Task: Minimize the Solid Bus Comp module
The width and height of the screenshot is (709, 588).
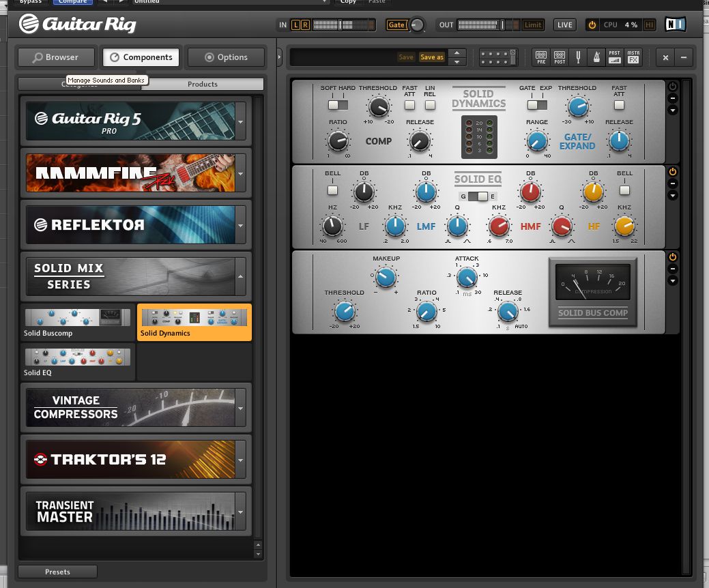Action: (673, 269)
